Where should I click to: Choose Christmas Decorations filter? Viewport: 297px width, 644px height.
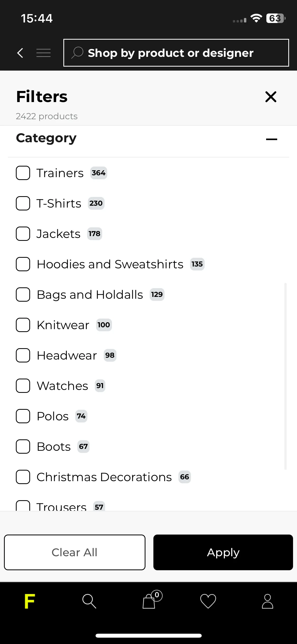pyautogui.click(x=23, y=477)
